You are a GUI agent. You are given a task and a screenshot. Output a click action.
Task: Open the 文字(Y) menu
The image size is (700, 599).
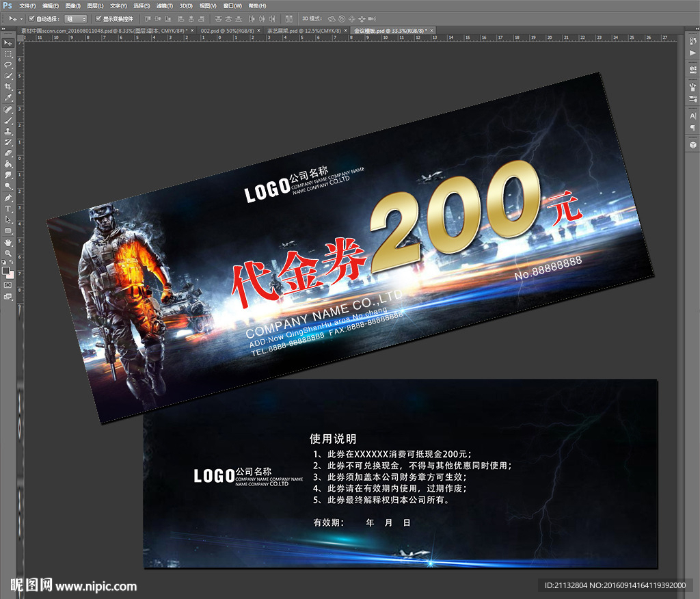click(x=118, y=5)
